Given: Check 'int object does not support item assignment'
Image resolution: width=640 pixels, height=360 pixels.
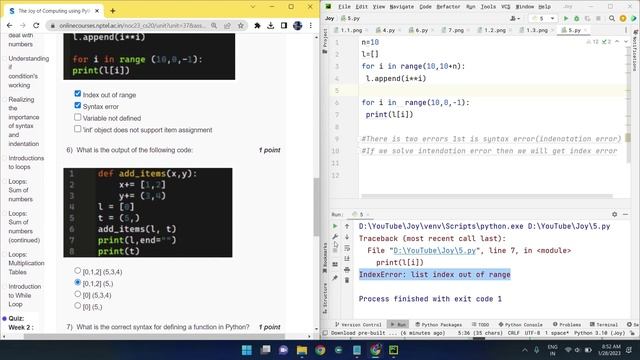Looking at the screenshot, I should (78, 129).
